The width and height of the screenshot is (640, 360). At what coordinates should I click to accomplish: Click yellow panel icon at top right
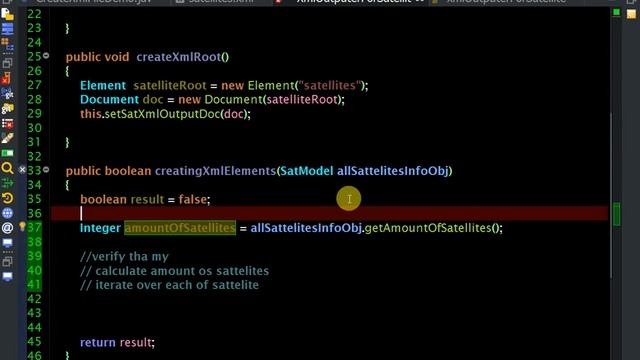point(631,14)
